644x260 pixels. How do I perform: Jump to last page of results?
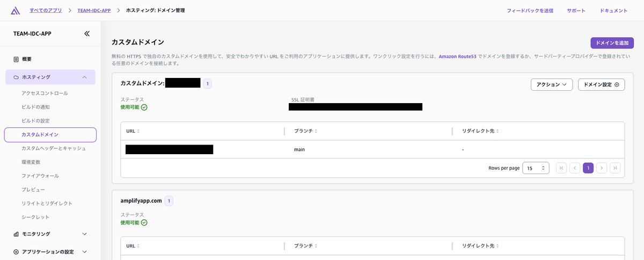click(615, 168)
